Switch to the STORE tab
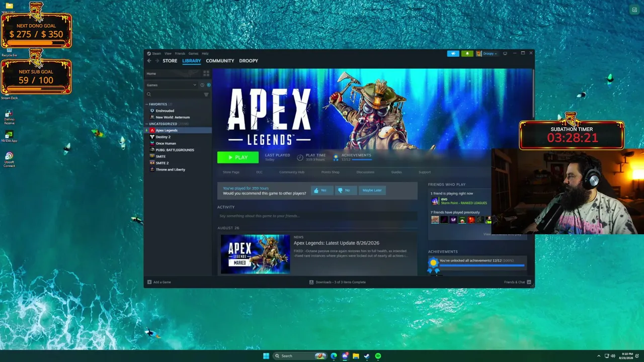 pyautogui.click(x=170, y=61)
